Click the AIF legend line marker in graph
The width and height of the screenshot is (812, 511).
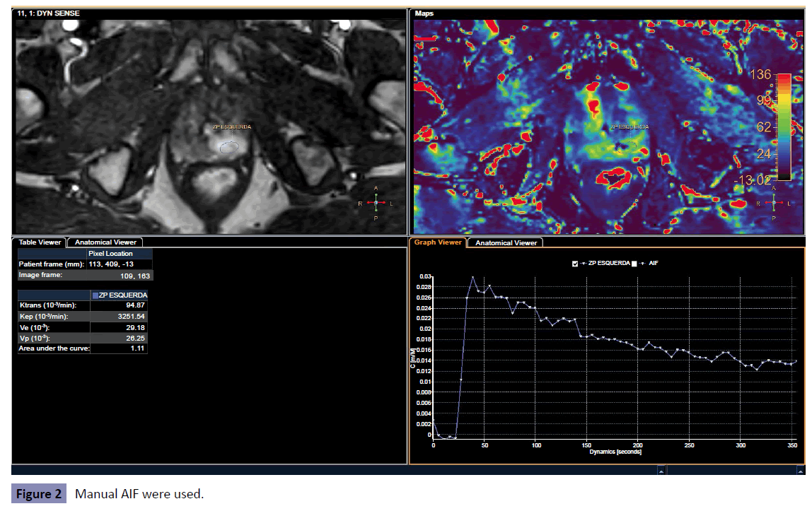(x=644, y=263)
